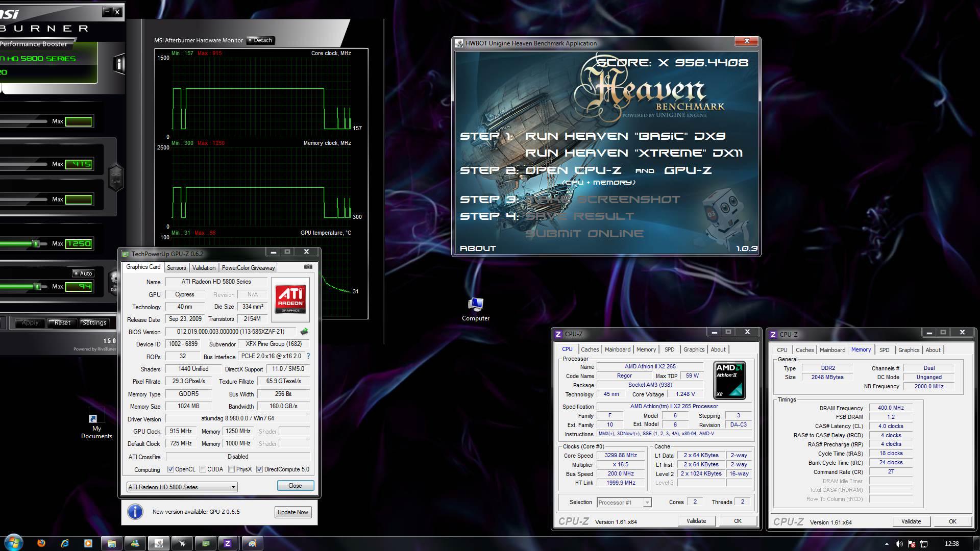Open the Paint taskbar icon
Viewport: 980px width, 551px height.
[x=252, y=543]
